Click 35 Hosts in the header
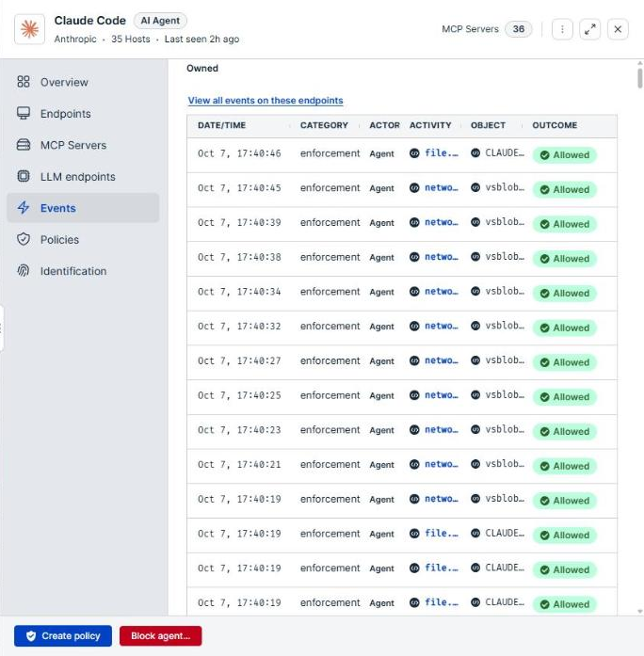Image resolution: width=644 pixels, height=656 pixels. pyautogui.click(x=131, y=39)
